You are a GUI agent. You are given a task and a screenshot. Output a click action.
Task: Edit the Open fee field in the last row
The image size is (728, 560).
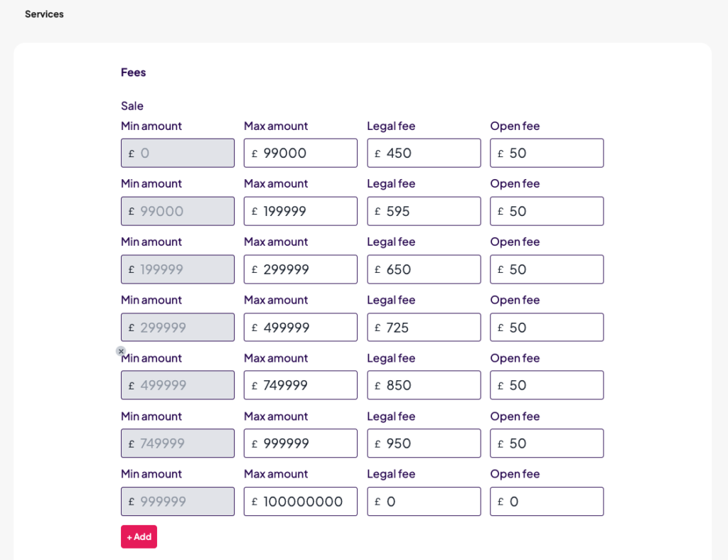tap(547, 502)
